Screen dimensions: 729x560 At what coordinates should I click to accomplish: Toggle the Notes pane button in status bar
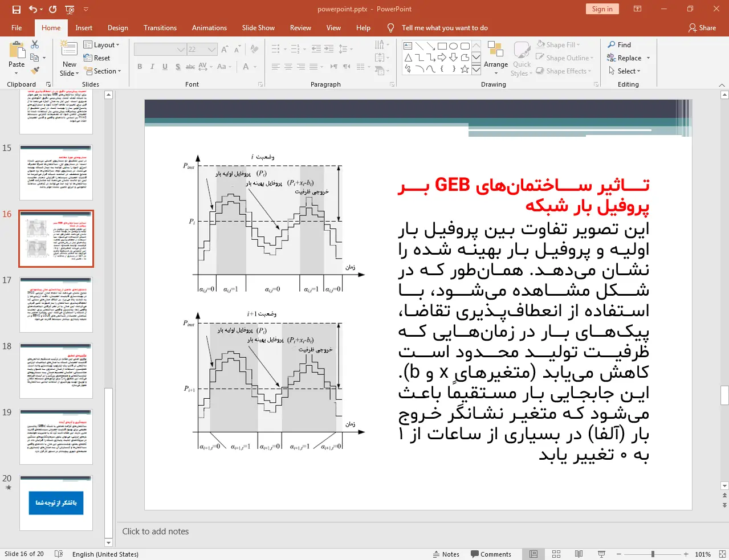coord(446,554)
